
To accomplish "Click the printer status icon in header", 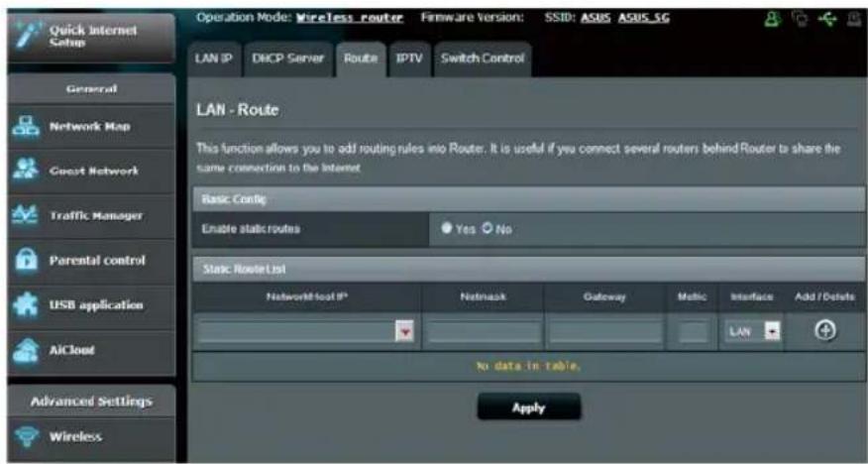I will point(855,20).
